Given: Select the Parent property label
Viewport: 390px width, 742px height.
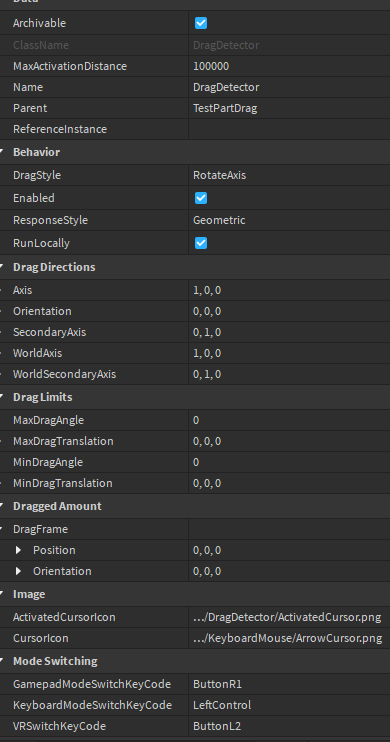Looking at the screenshot, I should pos(30,108).
